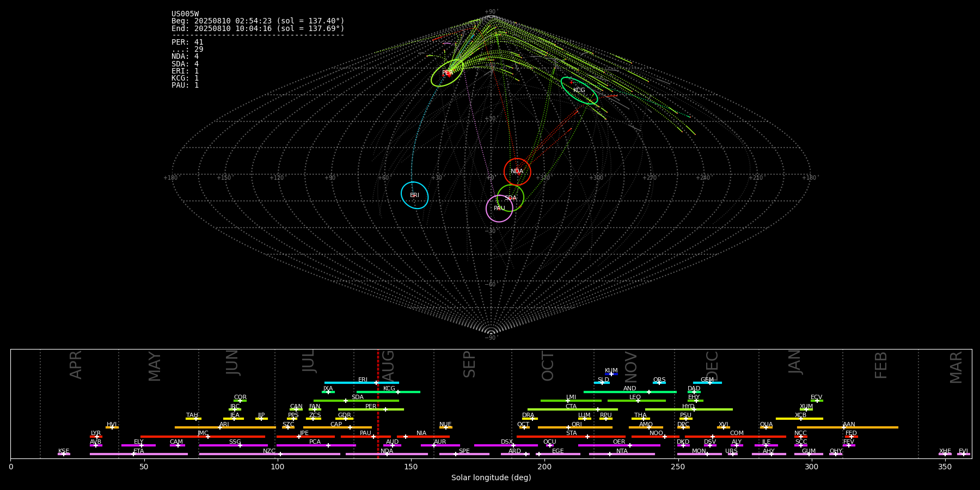Click the ORI shower bar in timeline
This screenshot has height=490, width=980.
[575, 427]
